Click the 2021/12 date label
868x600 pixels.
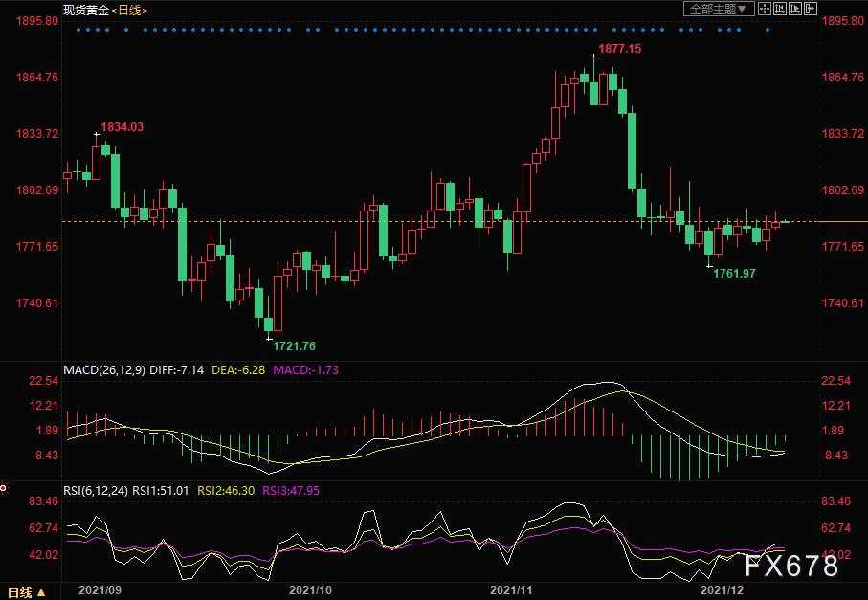coord(722,590)
